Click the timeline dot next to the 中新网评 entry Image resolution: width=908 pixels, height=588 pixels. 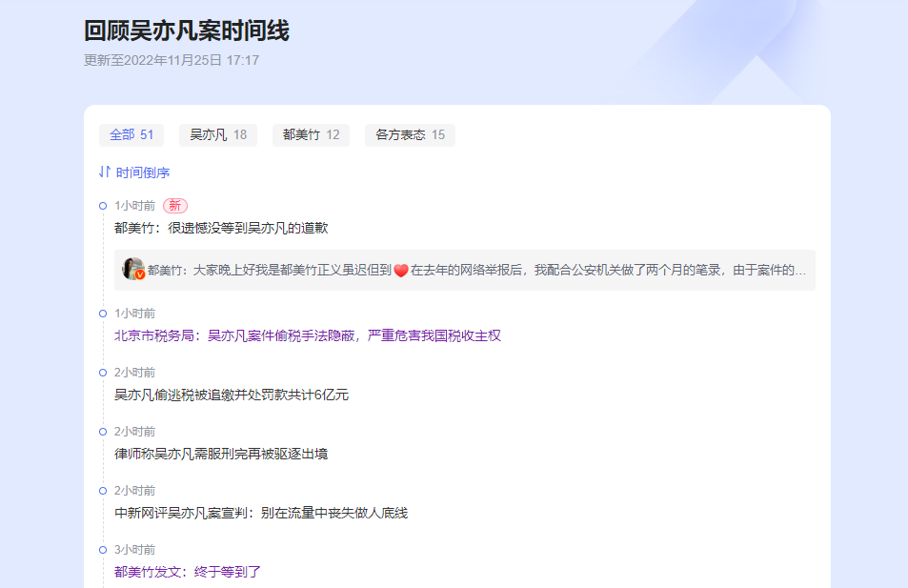[x=103, y=490]
